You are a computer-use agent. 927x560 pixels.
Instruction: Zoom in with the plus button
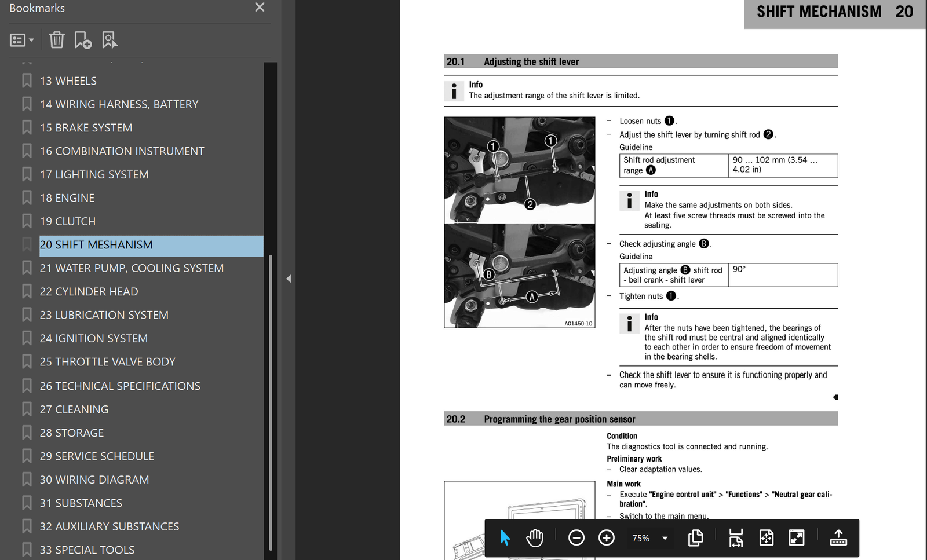click(606, 538)
